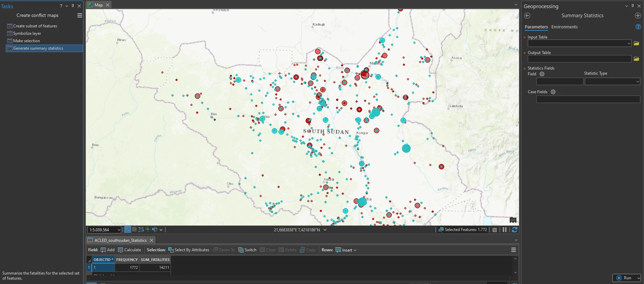The image size is (644, 284).
Task: Switch to the Parameters tab
Action: (x=536, y=27)
